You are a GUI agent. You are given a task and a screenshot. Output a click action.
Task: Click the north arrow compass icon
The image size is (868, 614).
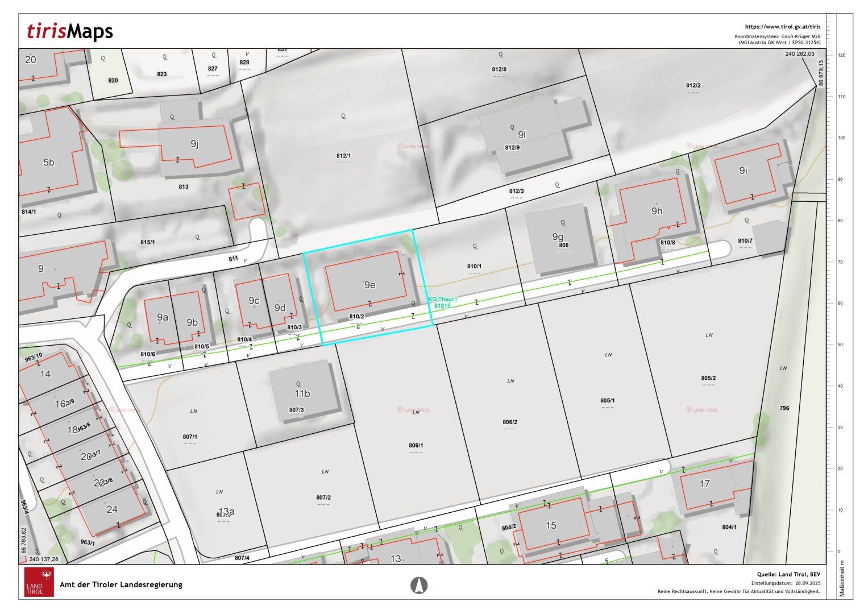click(x=419, y=584)
